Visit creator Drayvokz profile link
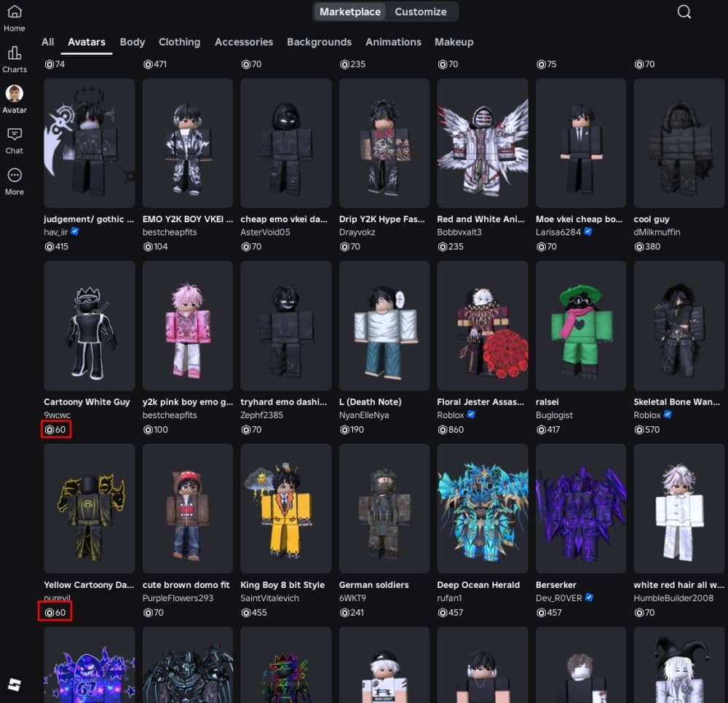This screenshot has height=703, width=728. tap(357, 232)
